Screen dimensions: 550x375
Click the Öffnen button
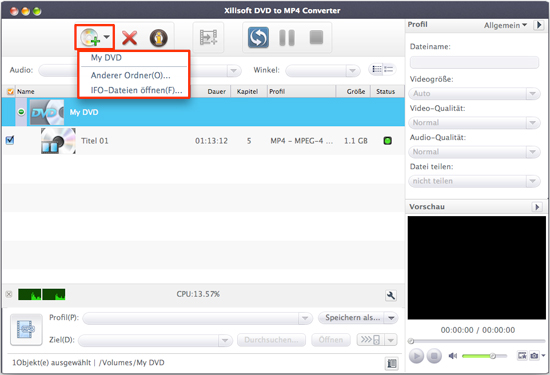coord(331,340)
